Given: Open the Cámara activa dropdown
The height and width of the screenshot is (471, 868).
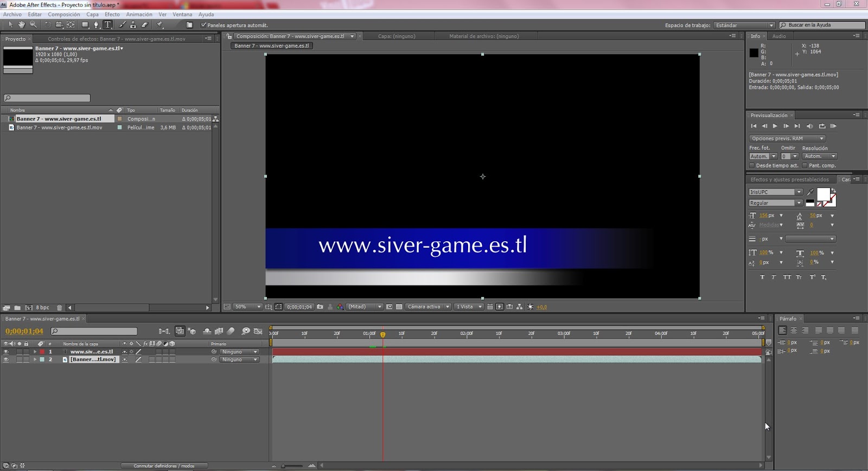Looking at the screenshot, I should click(429, 307).
